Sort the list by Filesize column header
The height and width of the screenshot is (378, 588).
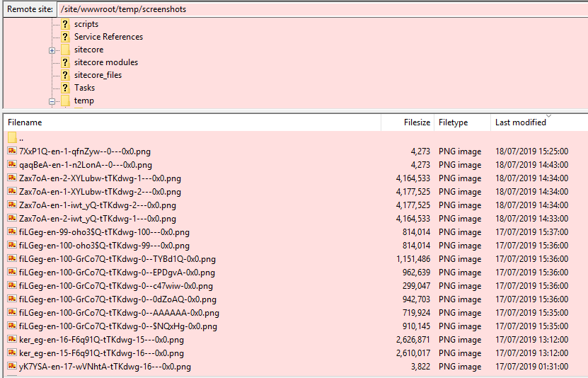click(x=417, y=122)
